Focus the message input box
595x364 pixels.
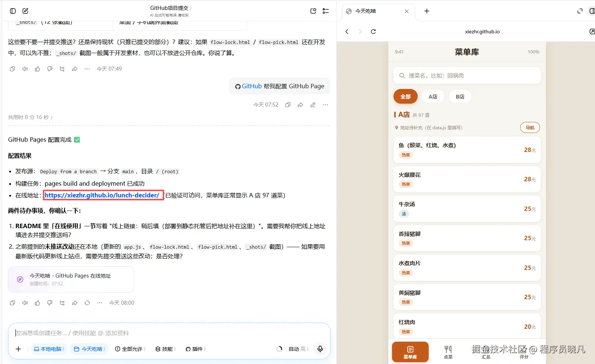click(x=169, y=333)
